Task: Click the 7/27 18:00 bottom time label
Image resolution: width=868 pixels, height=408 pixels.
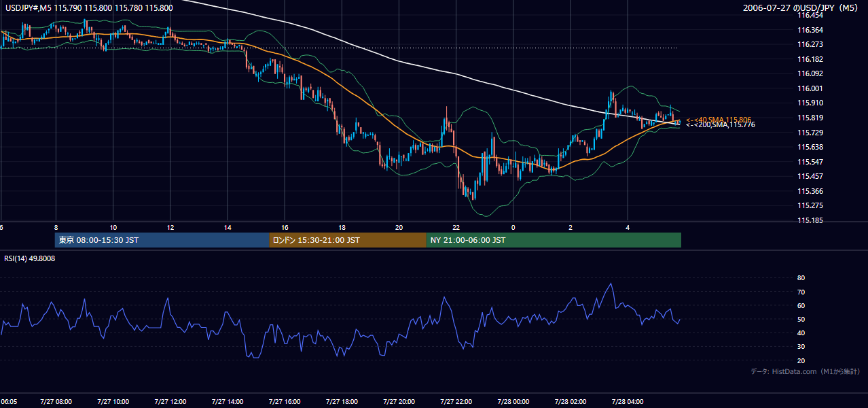Action: click(x=342, y=402)
